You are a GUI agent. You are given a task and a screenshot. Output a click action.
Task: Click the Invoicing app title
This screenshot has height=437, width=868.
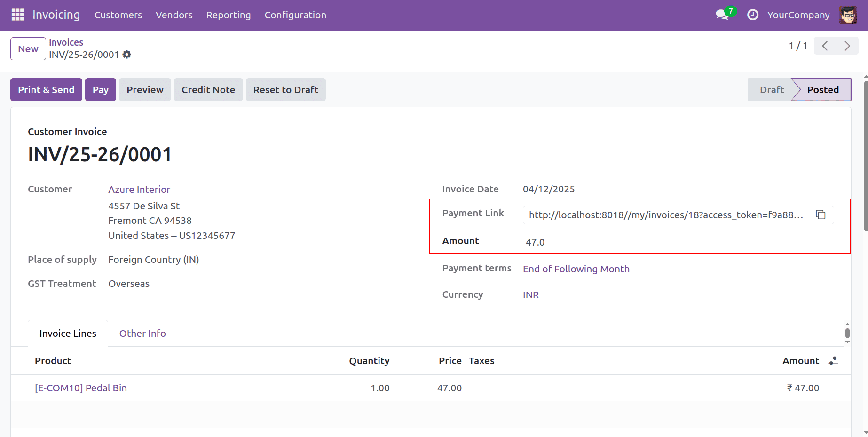click(56, 15)
